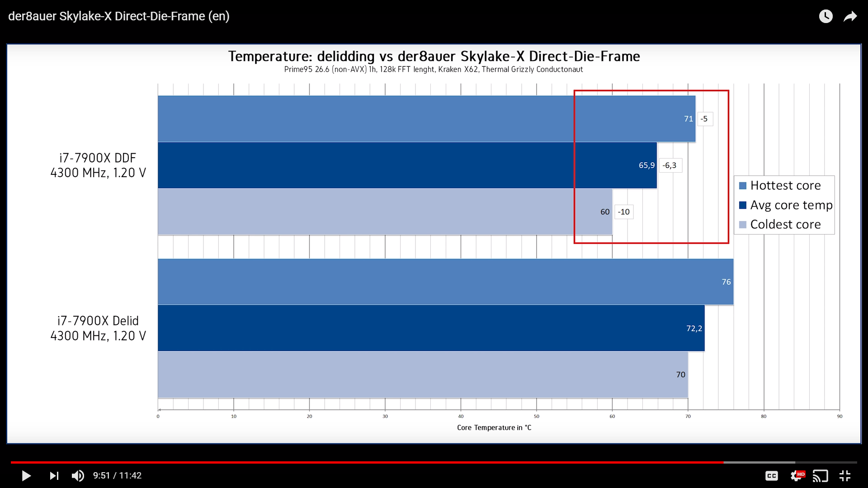
Task: Play the video
Action: point(26,476)
